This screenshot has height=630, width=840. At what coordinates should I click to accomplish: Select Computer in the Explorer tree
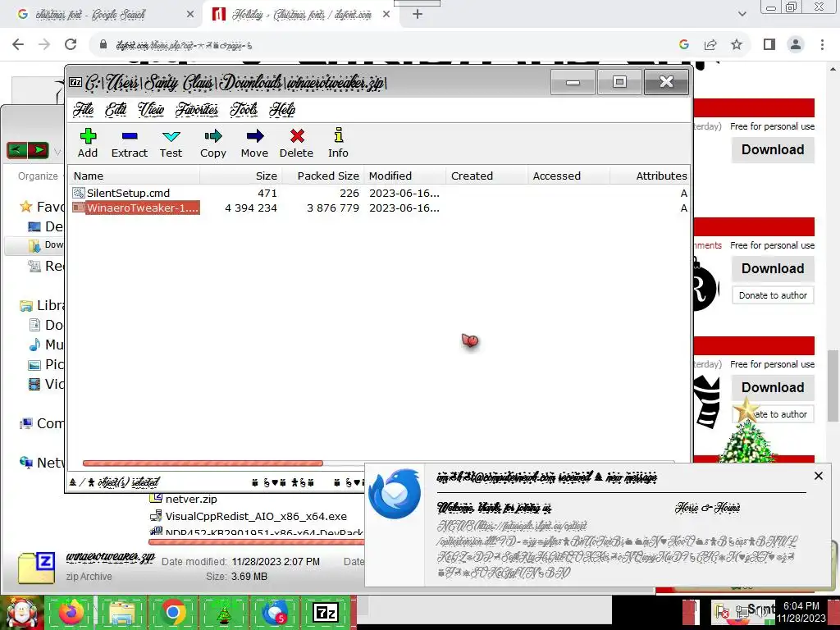click(42, 424)
